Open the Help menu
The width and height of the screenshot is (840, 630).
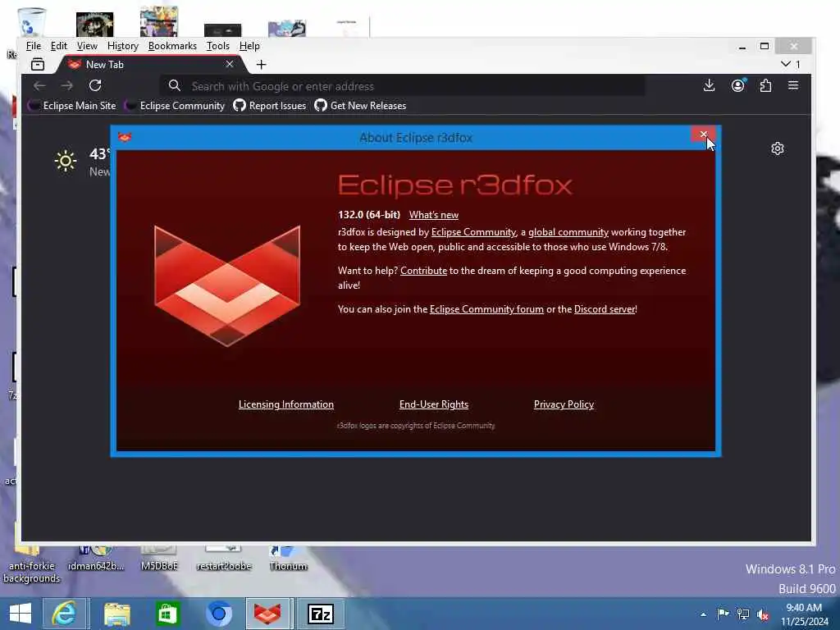coord(249,46)
